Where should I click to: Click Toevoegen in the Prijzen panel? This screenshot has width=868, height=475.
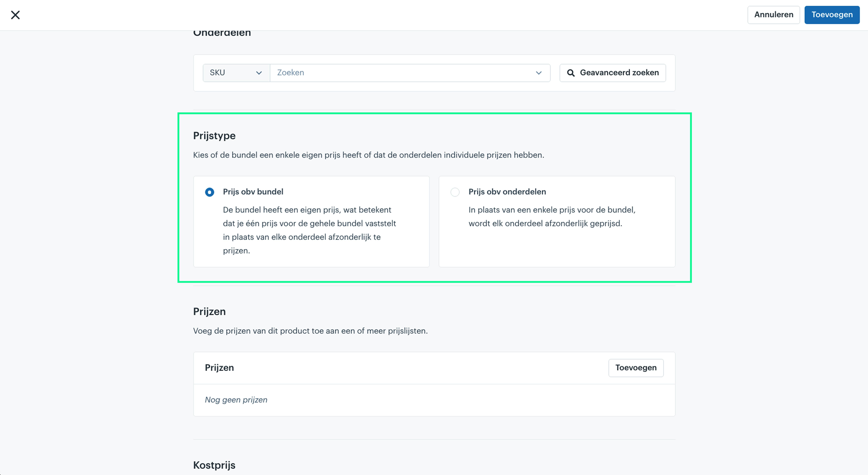636,368
